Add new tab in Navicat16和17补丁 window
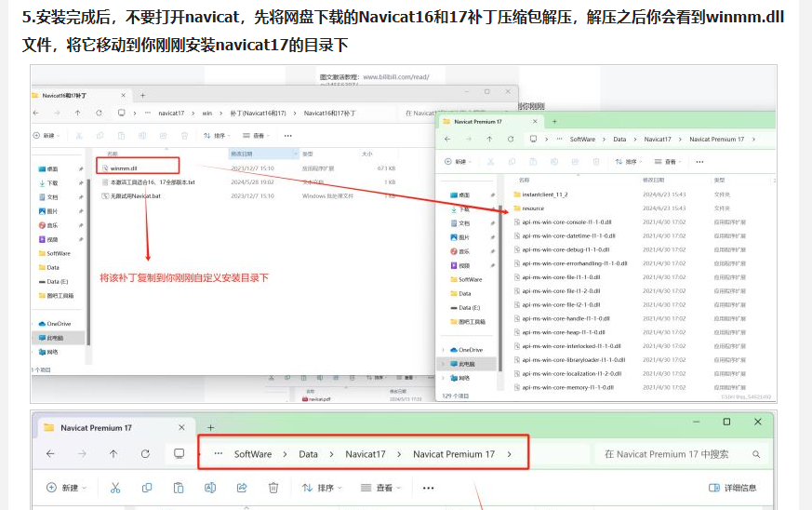The image size is (812, 510). pos(142,95)
